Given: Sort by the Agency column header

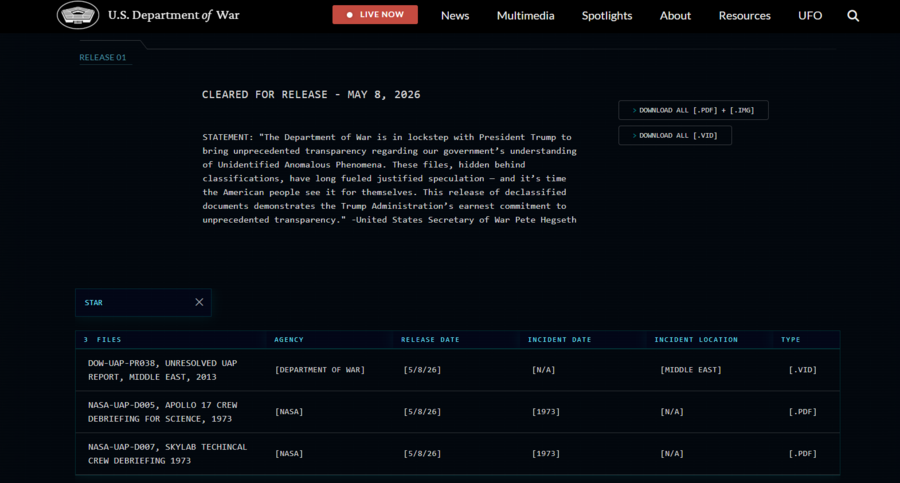Looking at the screenshot, I should 289,339.
